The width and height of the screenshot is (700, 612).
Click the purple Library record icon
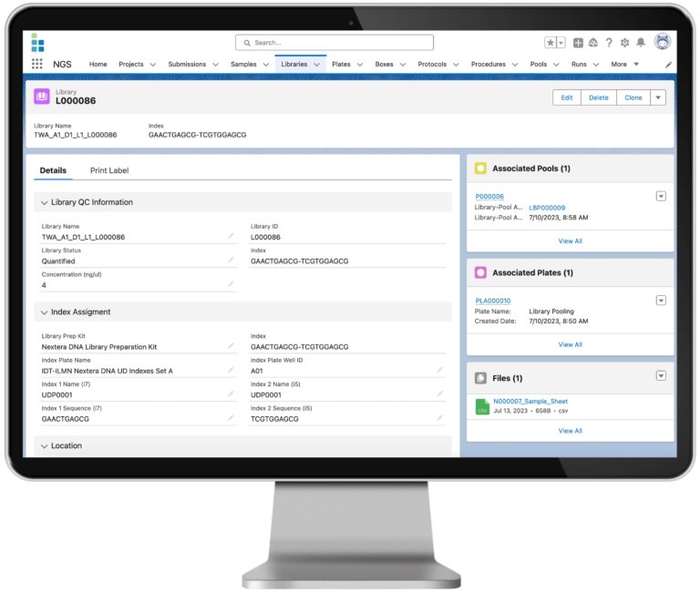(42, 97)
